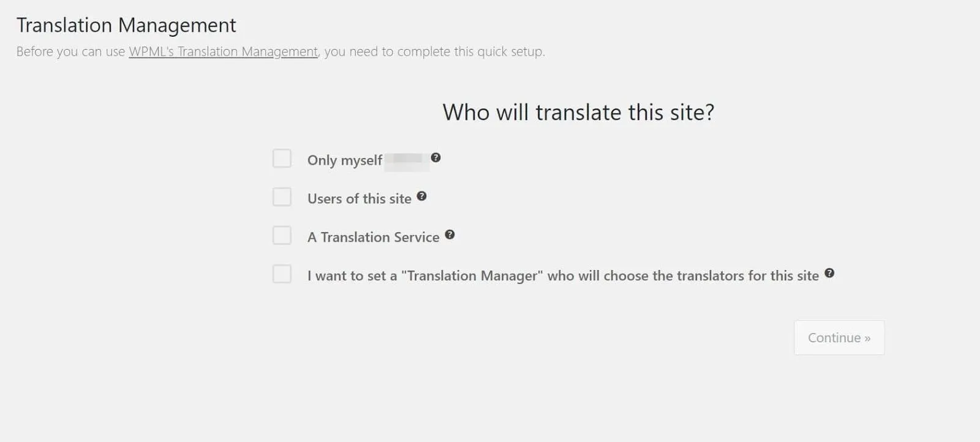Click the Only myself label text
This screenshot has width=980, height=442.
click(x=345, y=160)
